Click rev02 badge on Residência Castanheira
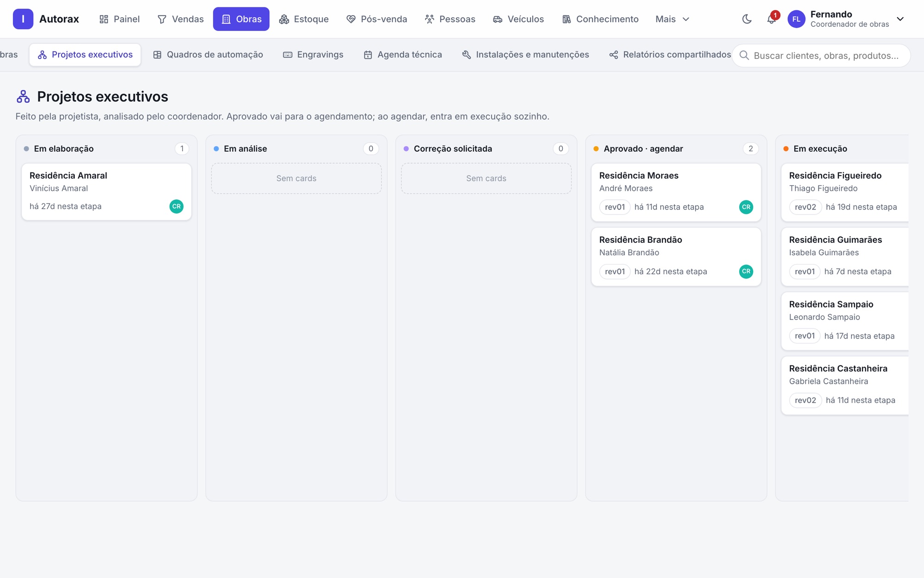The width and height of the screenshot is (924, 578). click(805, 400)
